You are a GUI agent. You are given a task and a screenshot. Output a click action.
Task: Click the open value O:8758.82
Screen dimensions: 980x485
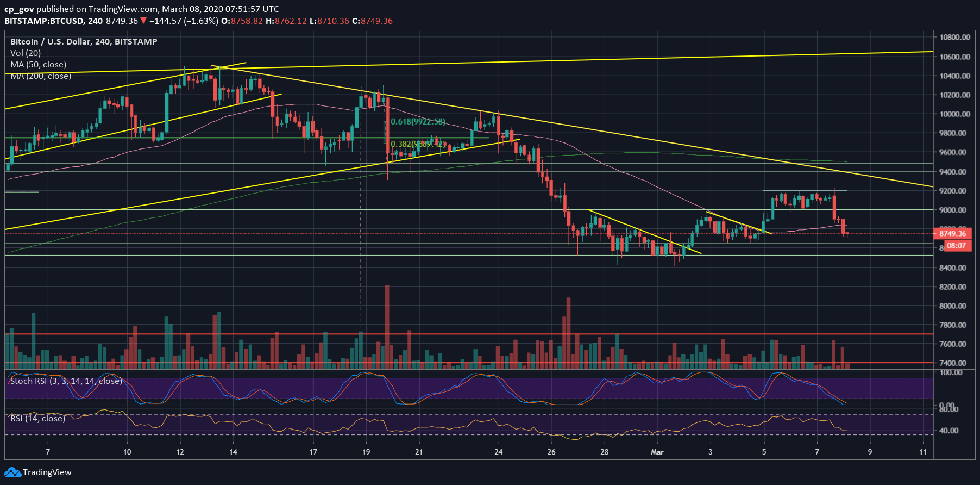pyautogui.click(x=242, y=21)
